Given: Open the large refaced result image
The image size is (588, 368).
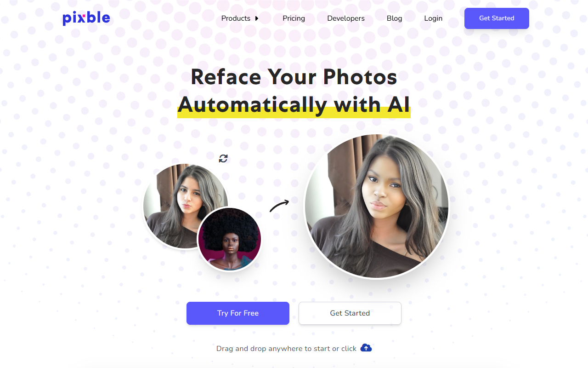Looking at the screenshot, I should [377, 206].
